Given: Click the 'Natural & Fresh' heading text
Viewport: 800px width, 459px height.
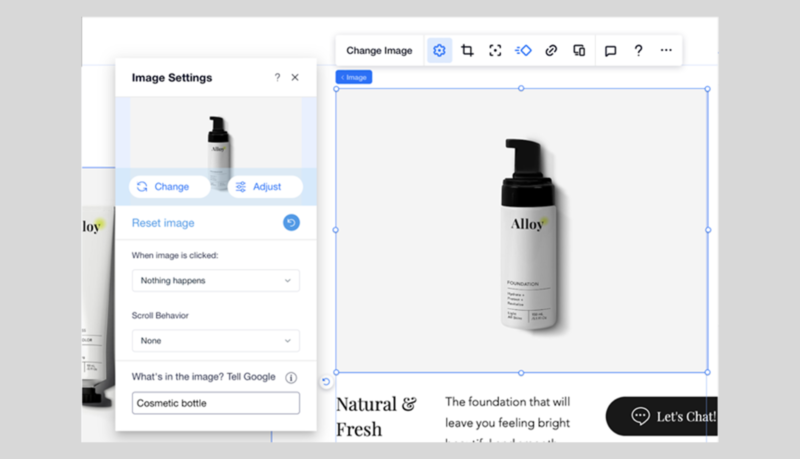Looking at the screenshot, I should pyautogui.click(x=377, y=417).
